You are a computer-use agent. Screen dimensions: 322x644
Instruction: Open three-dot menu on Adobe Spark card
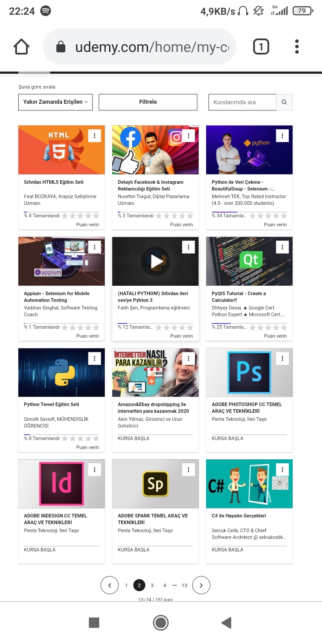188,470
